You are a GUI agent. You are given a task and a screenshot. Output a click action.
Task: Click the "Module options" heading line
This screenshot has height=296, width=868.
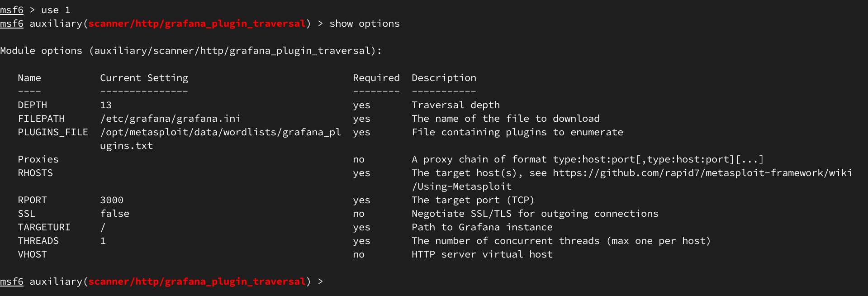coord(190,51)
